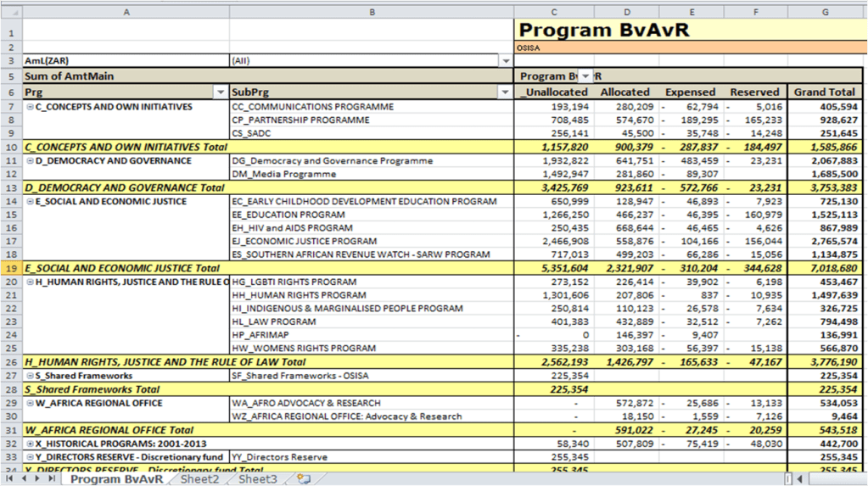Select the Program BvAvR sheet tab
The height and width of the screenshot is (486, 868).
pyautogui.click(x=117, y=479)
